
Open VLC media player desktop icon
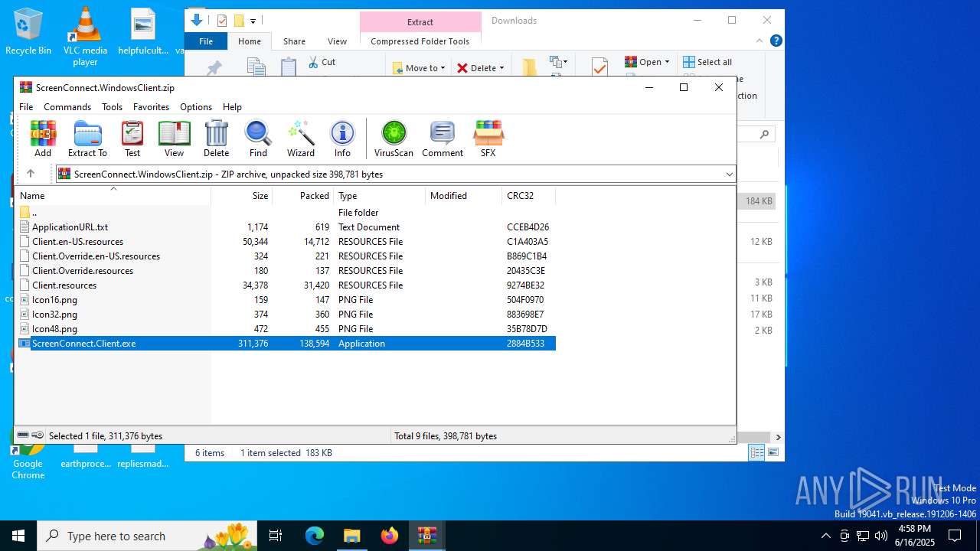tap(85, 37)
